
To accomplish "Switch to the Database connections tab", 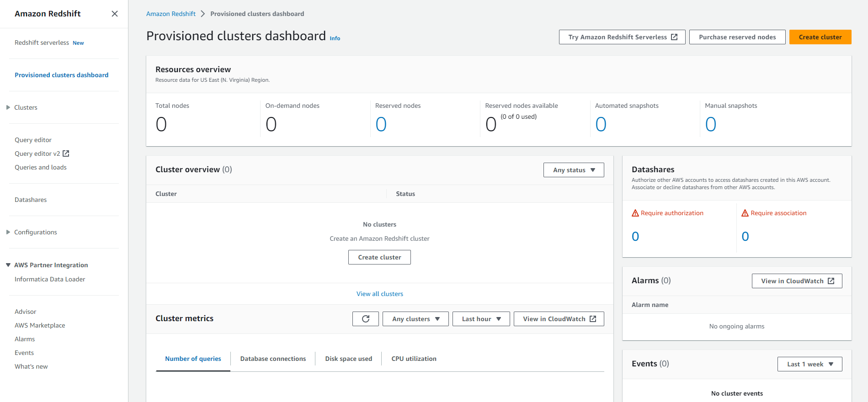I will pos(273,359).
